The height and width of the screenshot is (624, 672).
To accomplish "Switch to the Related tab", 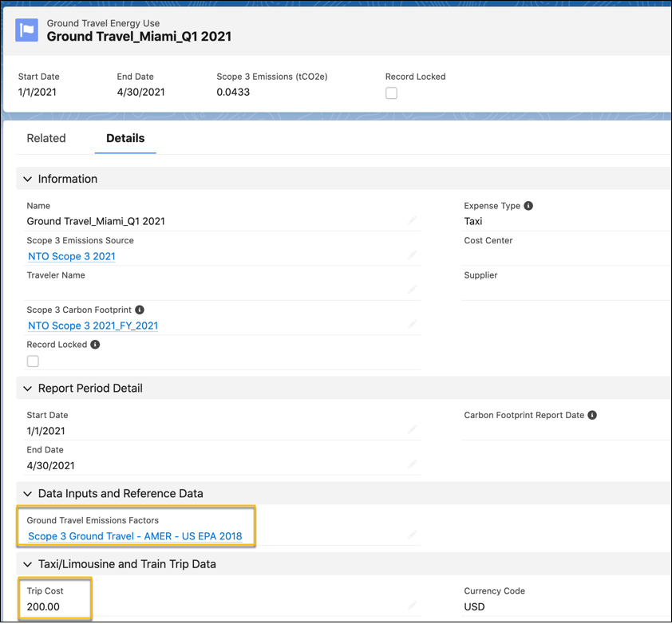I will coord(46,138).
